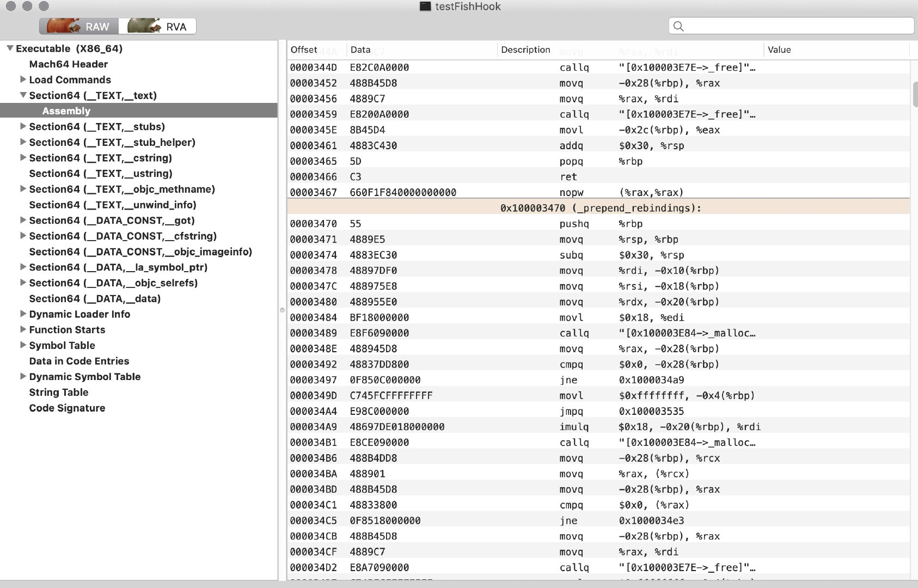Expand Section64 (__DATA_CONST,__cfstring) node
918x588 pixels.
click(x=23, y=236)
